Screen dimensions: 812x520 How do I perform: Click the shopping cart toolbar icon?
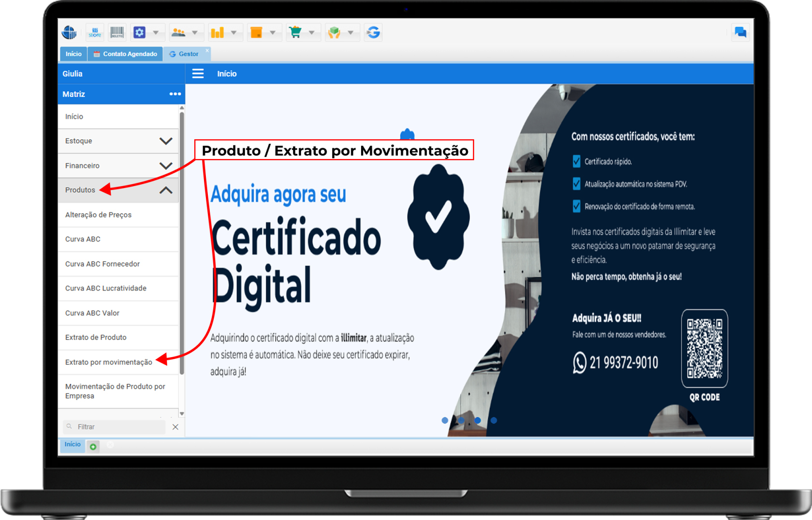pyautogui.click(x=295, y=32)
